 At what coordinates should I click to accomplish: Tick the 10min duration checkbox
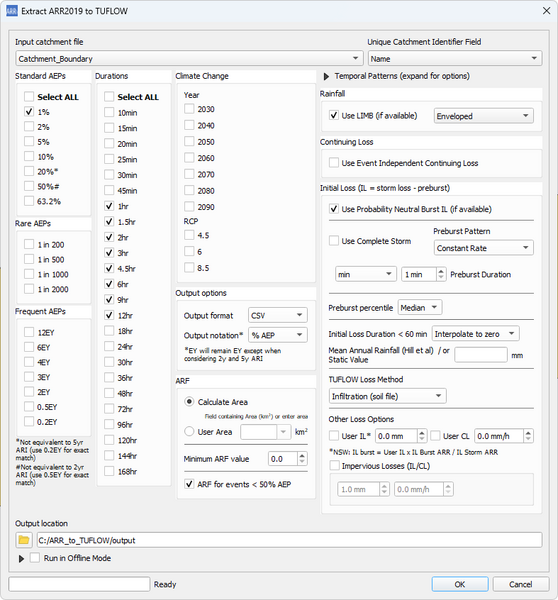click(x=109, y=112)
